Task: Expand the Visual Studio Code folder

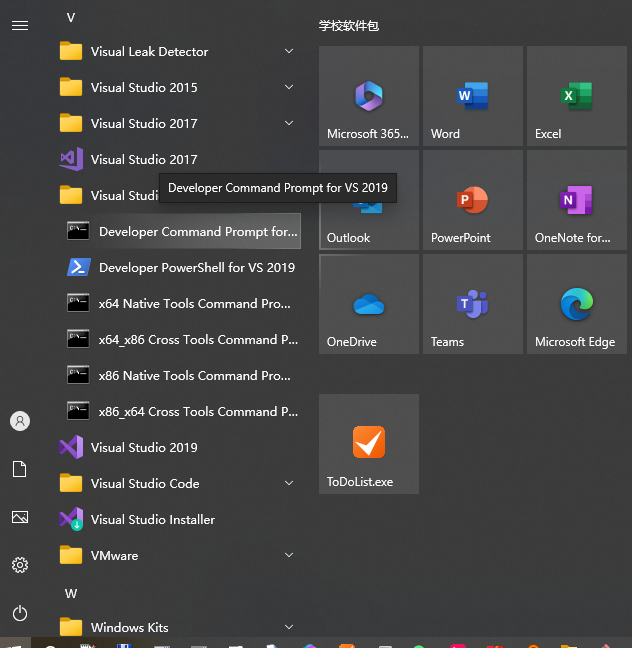Action: (288, 484)
